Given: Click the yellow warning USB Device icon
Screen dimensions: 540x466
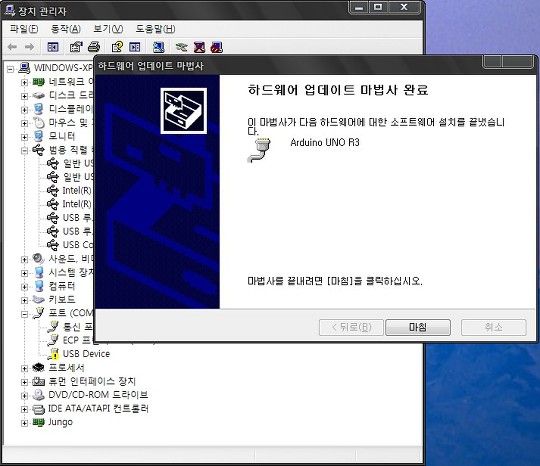Looking at the screenshot, I should 53,354.
